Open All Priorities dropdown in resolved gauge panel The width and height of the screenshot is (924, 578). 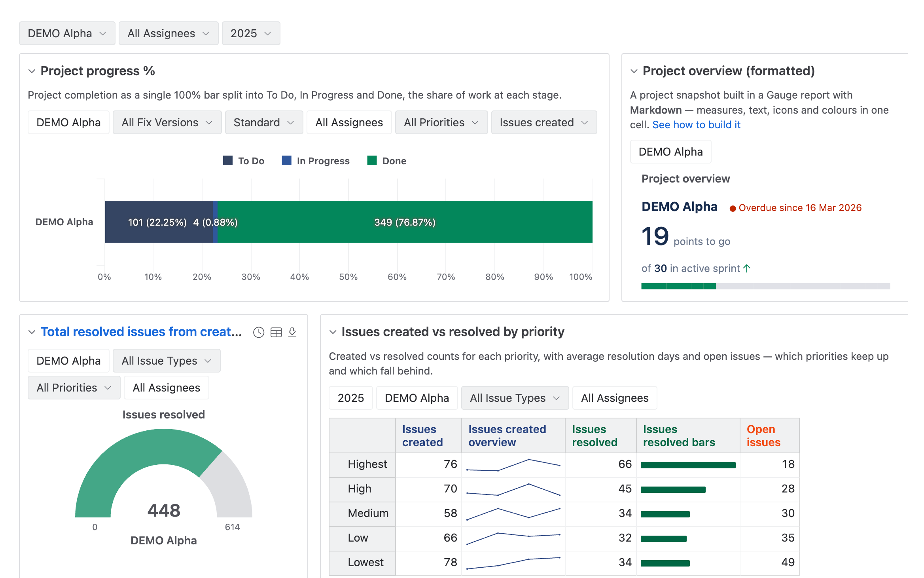pos(74,388)
